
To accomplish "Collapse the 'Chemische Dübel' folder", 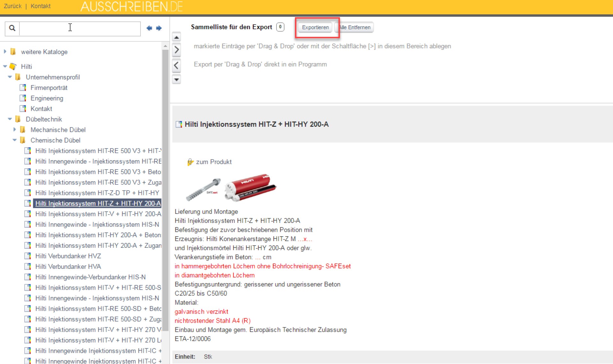I will point(14,140).
